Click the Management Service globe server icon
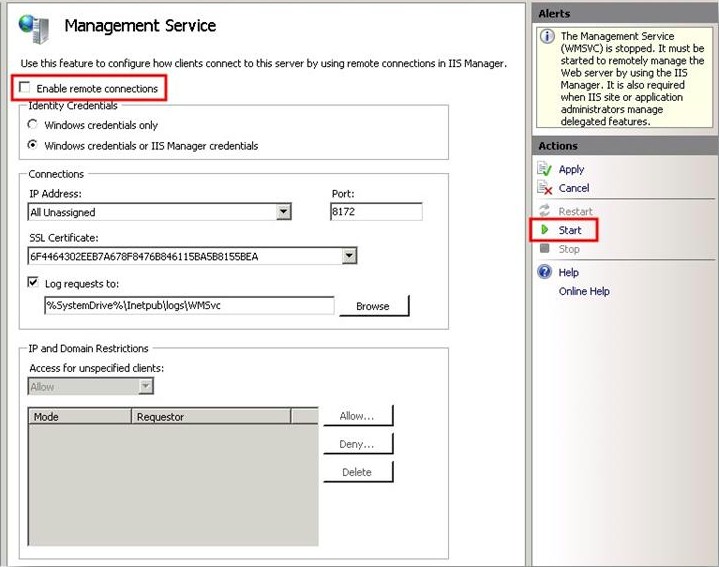The height and width of the screenshot is (567, 719). pos(34,28)
